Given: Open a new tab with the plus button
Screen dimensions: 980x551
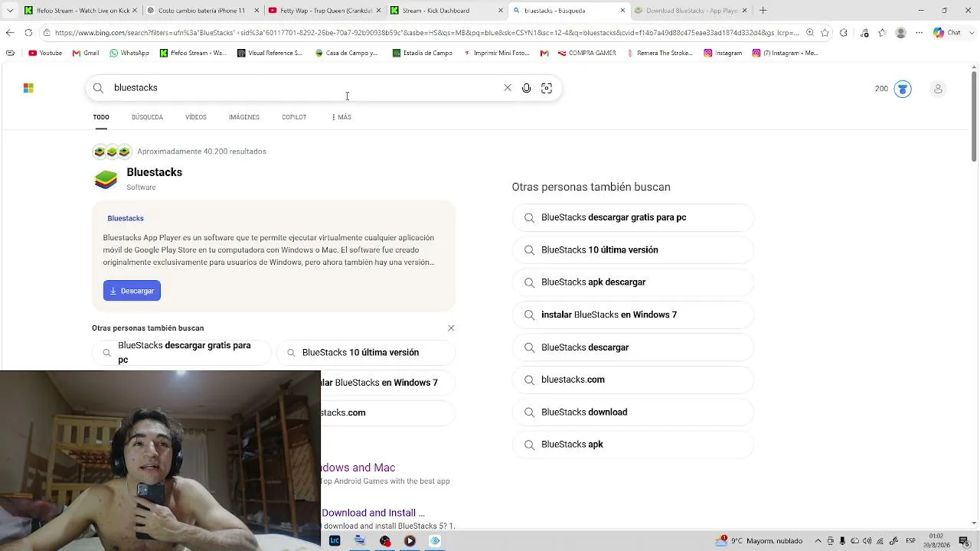Looking at the screenshot, I should pyautogui.click(x=763, y=11).
